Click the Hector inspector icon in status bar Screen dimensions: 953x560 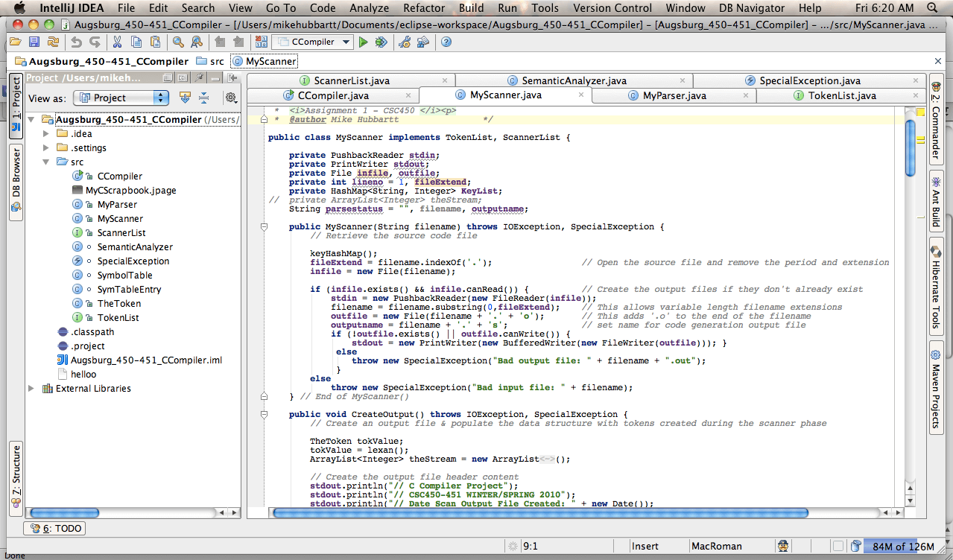(x=783, y=546)
